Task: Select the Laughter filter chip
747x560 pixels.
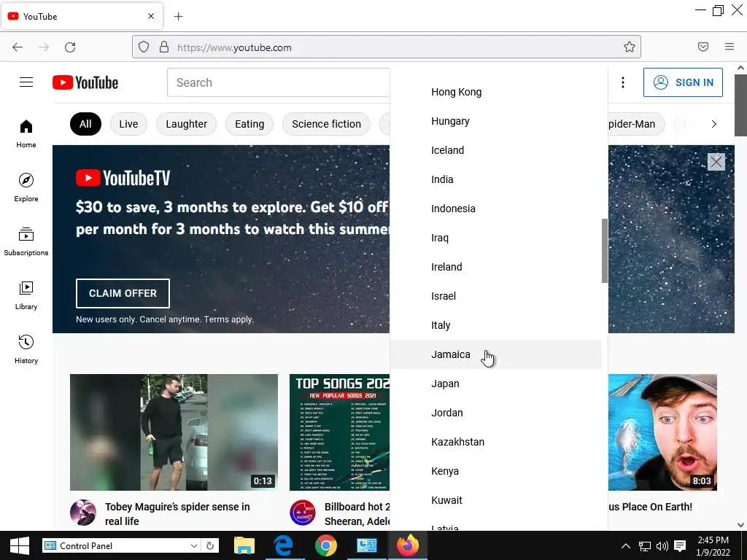Action: pyautogui.click(x=186, y=124)
